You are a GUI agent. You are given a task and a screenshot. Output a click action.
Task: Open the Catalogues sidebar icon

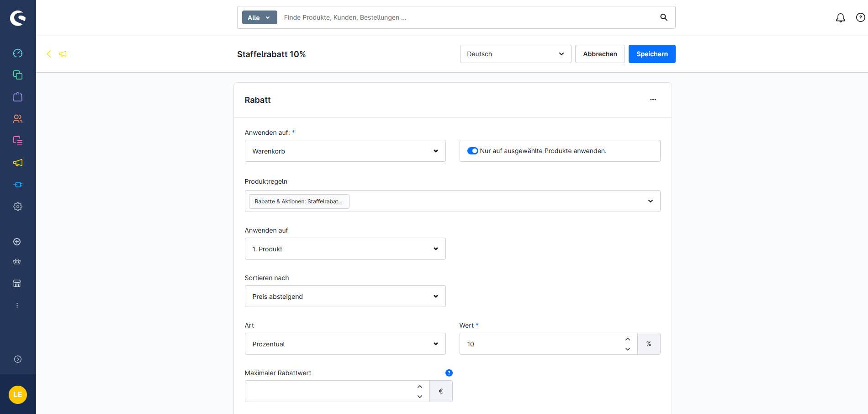pyautogui.click(x=18, y=75)
